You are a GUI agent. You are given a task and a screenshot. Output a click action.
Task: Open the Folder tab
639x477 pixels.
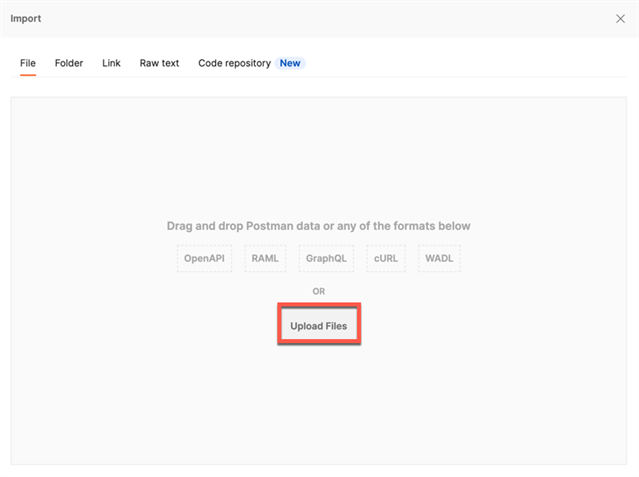coord(69,63)
